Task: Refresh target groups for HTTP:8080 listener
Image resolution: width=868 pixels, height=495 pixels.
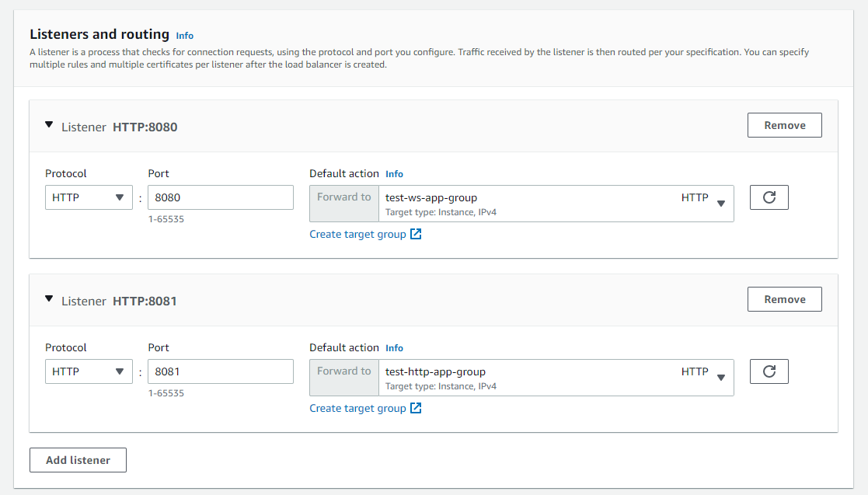Action: coord(769,197)
